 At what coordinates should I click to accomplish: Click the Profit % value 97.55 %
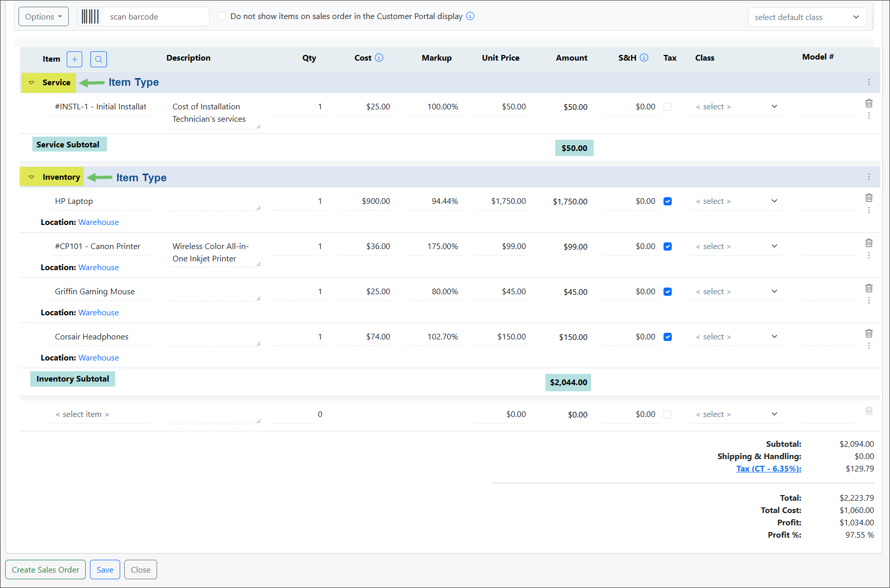click(x=860, y=535)
